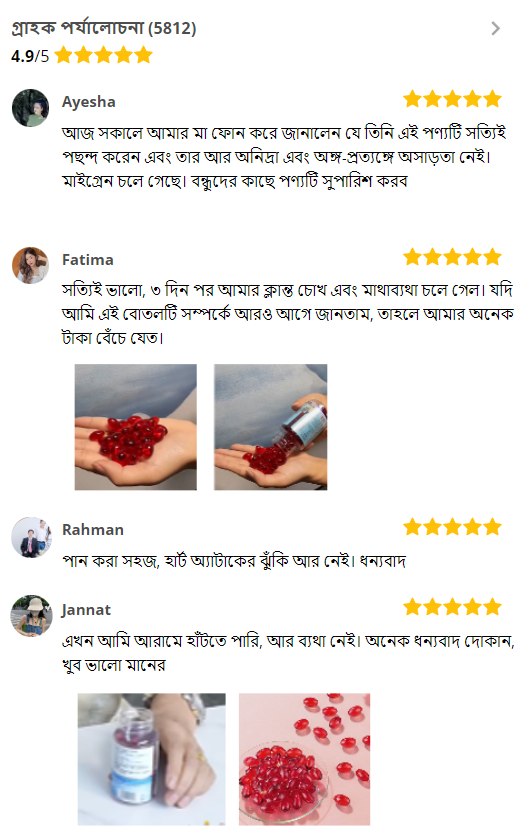Click Rahman's review text about heart attack risk
522x836 pixels.
click(234, 561)
